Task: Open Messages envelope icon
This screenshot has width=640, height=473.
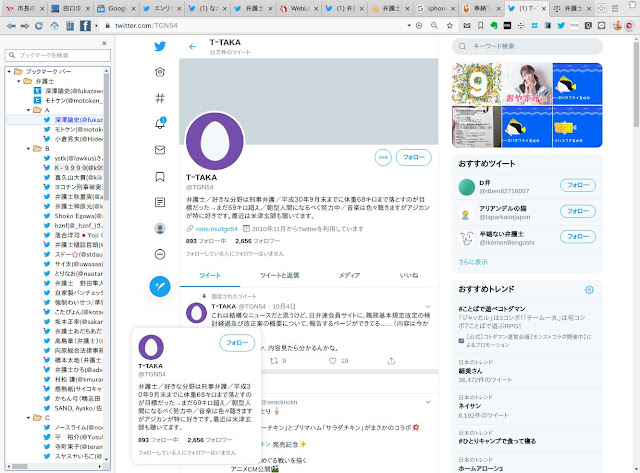Action: (x=160, y=150)
